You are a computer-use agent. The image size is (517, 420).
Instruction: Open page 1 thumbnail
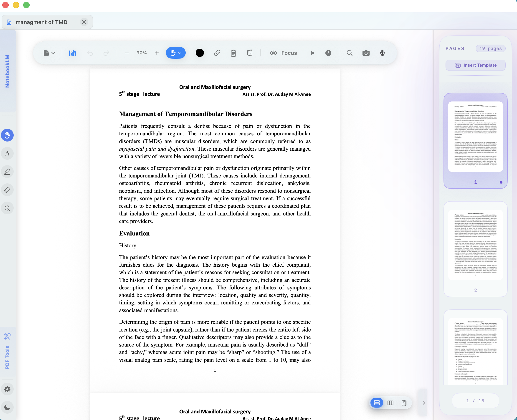(475, 141)
